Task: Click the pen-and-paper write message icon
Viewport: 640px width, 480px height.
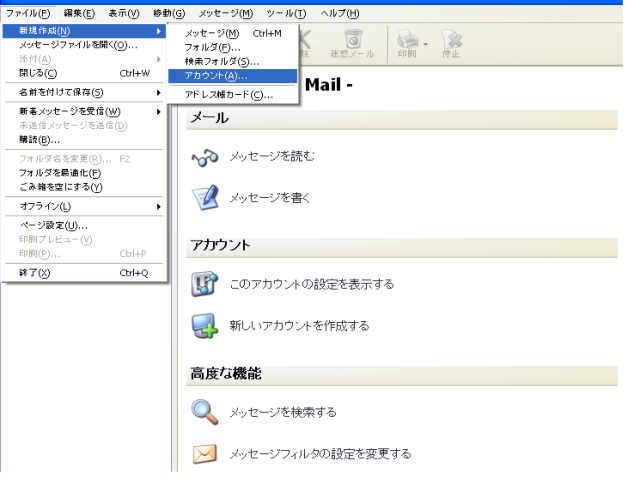Action: (205, 197)
